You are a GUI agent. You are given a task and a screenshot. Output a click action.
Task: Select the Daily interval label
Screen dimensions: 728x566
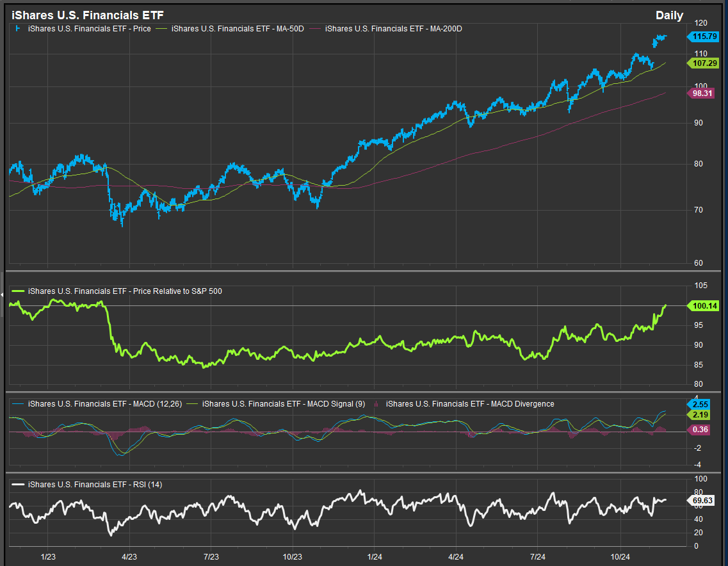click(669, 15)
